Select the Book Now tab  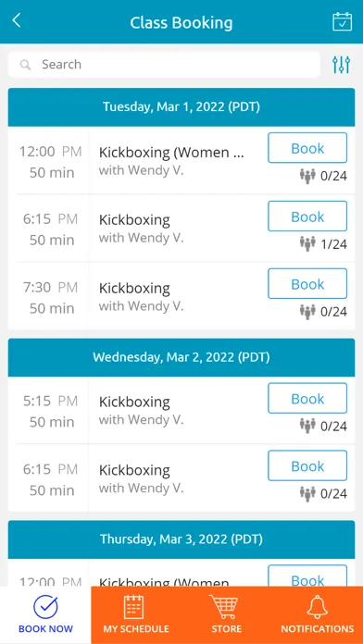pyautogui.click(x=45, y=614)
